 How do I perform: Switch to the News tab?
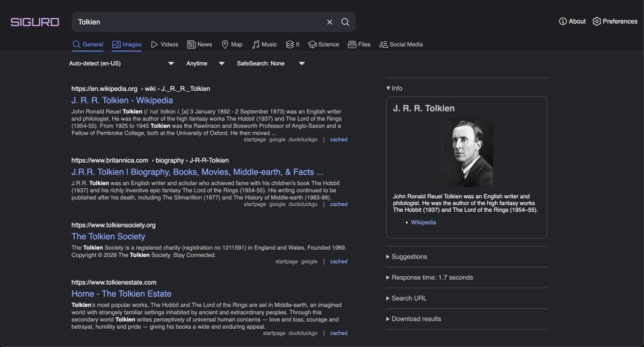[200, 45]
